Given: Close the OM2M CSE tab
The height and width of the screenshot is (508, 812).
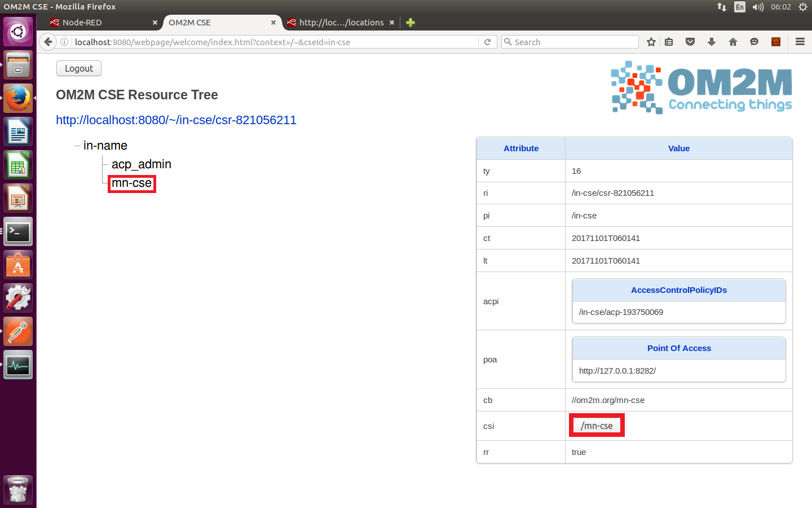Looking at the screenshot, I should (x=273, y=23).
